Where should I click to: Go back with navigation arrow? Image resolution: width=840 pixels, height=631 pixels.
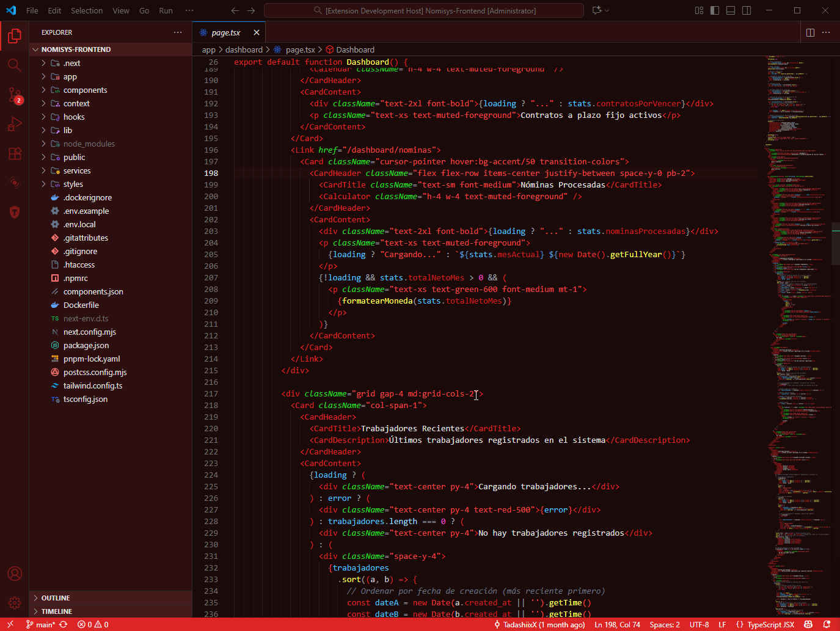coord(235,10)
